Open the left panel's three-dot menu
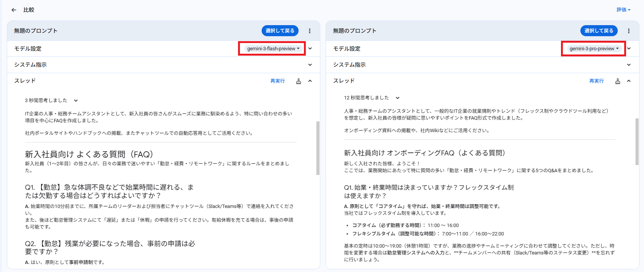Viewport: 644px width, 272px height. (x=310, y=31)
